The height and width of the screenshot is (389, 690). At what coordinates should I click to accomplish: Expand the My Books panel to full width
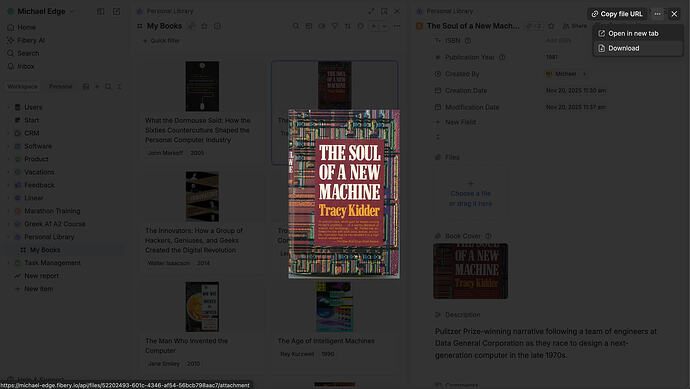coord(371,11)
